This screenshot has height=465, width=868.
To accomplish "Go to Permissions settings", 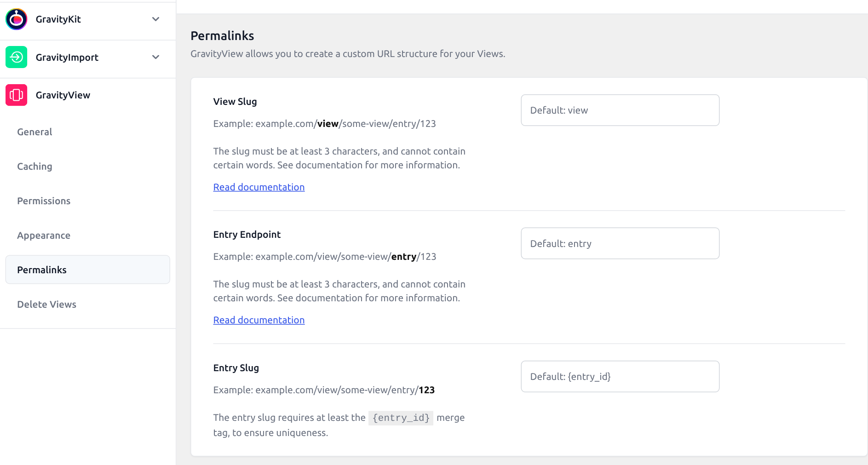I will [44, 201].
